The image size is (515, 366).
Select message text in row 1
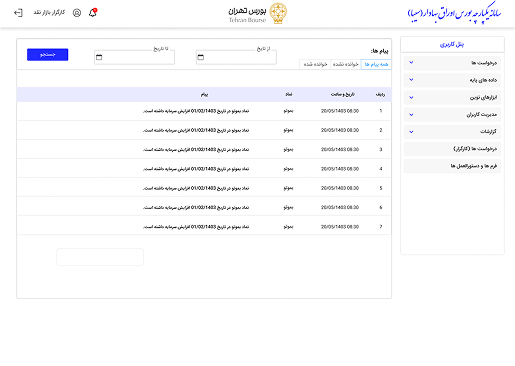tap(196, 111)
